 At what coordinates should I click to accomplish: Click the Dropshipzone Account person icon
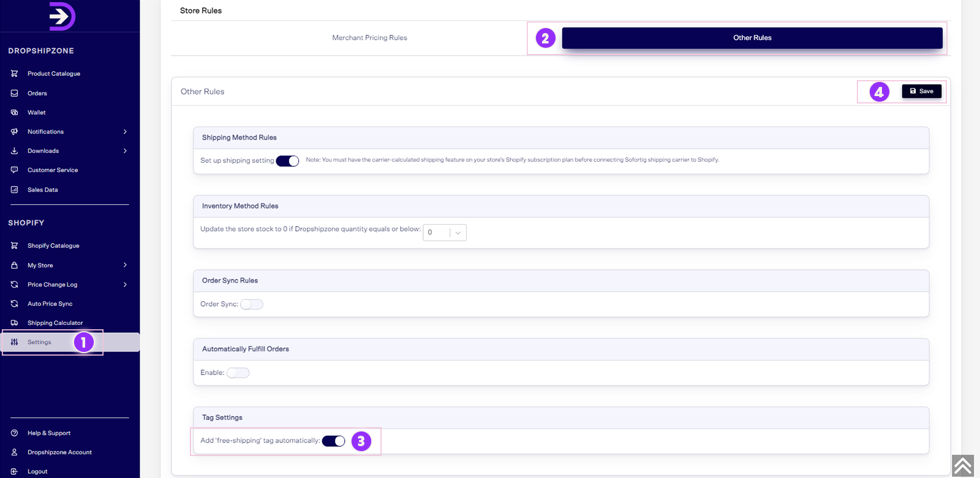click(x=14, y=452)
